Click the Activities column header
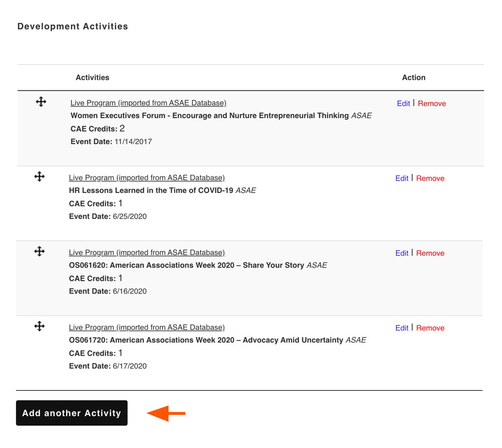The width and height of the screenshot is (502, 448). [92, 77]
